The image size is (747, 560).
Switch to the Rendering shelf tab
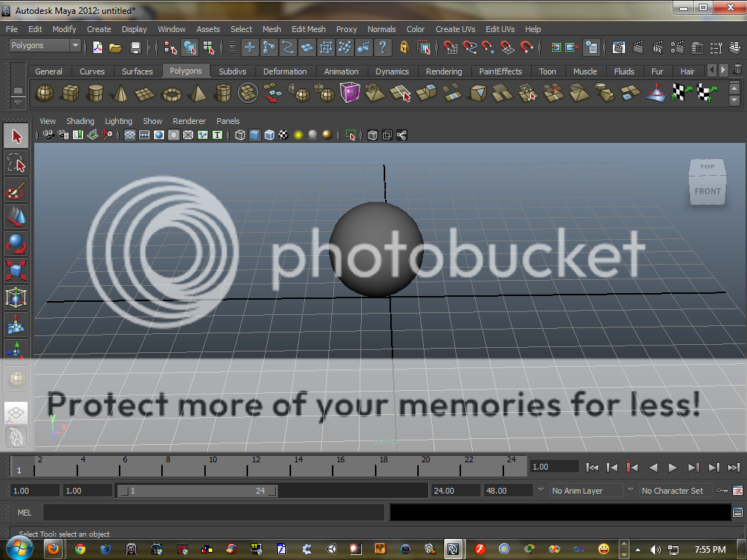[444, 71]
